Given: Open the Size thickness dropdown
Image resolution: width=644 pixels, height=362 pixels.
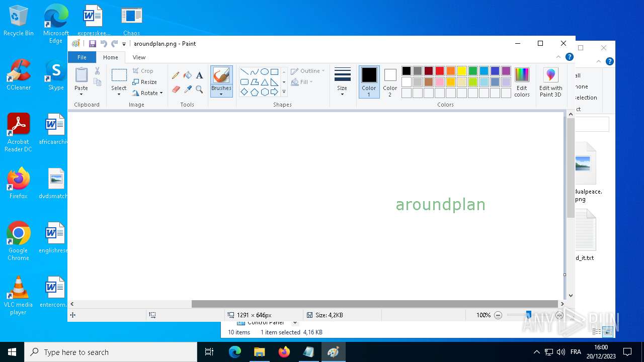Looking at the screenshot, I should click(x=342, y=81).
